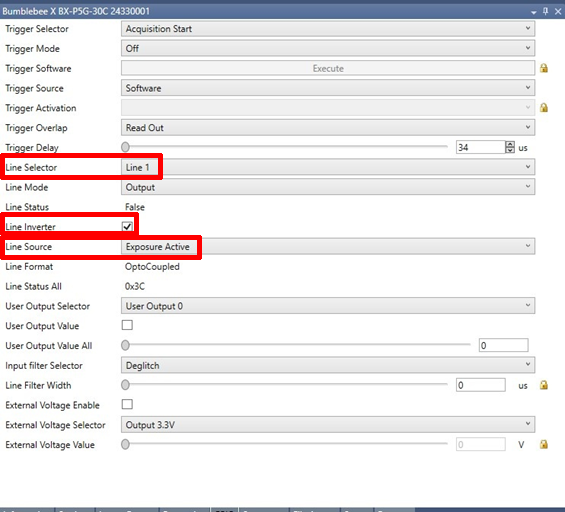Screen dimensions: 565x512
Task: Open the Trigger Selector dropdown
Action: (328, 28)
